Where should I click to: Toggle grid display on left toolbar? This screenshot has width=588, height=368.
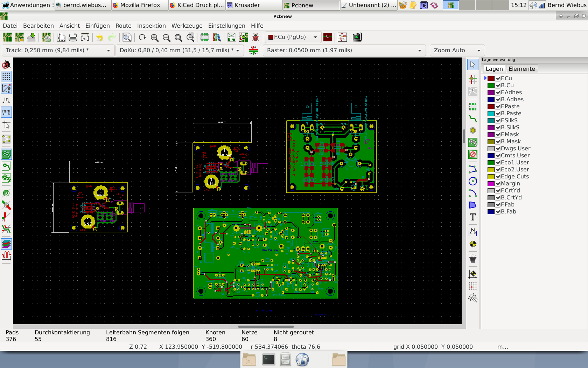click(6, 76)
